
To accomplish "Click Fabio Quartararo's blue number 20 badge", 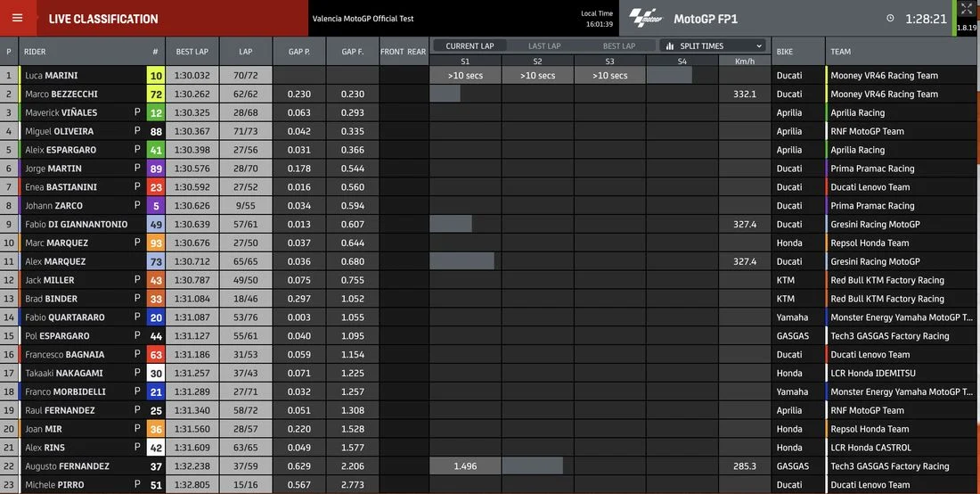I will point(156,317).
